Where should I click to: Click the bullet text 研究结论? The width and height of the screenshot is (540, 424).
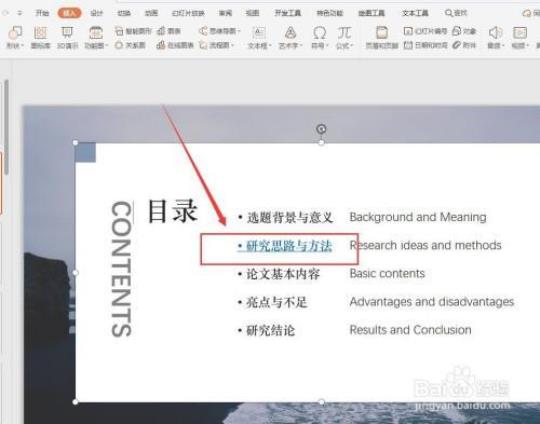coord(270,331)
